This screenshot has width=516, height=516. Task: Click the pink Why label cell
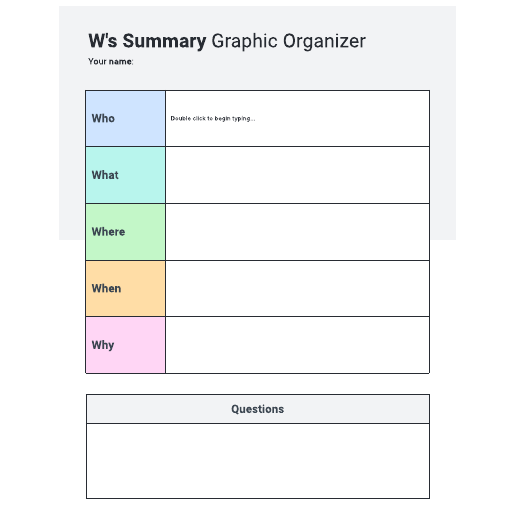click(x=125, y=345)
